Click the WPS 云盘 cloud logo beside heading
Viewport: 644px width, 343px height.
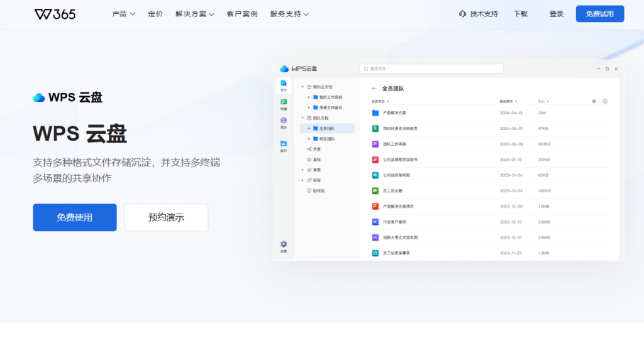(39, 97)
